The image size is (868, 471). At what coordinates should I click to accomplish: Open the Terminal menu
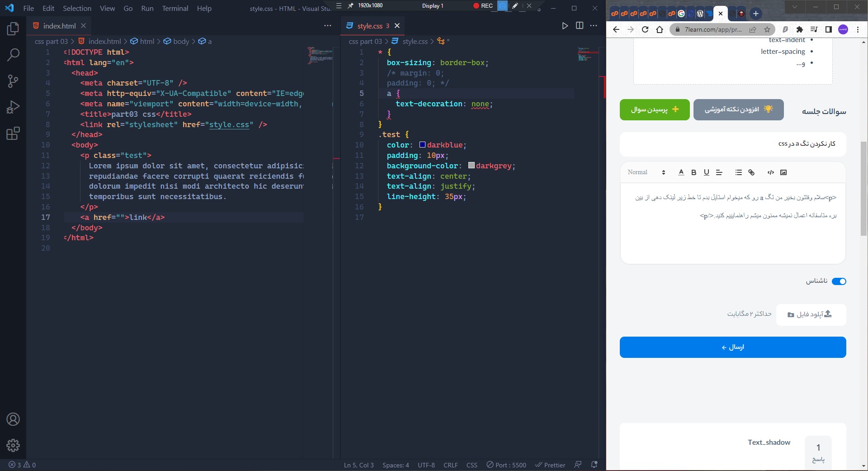pyautogui.click(x=175, y=8)
